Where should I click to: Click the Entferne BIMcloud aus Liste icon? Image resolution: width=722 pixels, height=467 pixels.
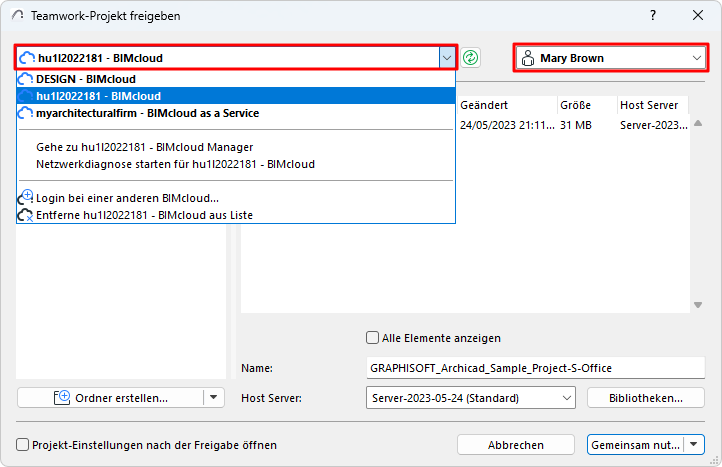26,215
